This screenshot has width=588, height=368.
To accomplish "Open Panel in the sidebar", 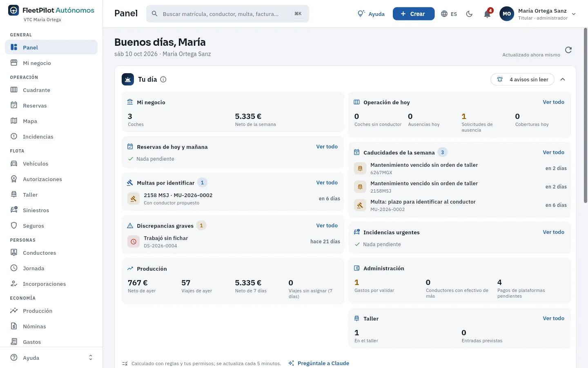I will click(x=51, y=47).
